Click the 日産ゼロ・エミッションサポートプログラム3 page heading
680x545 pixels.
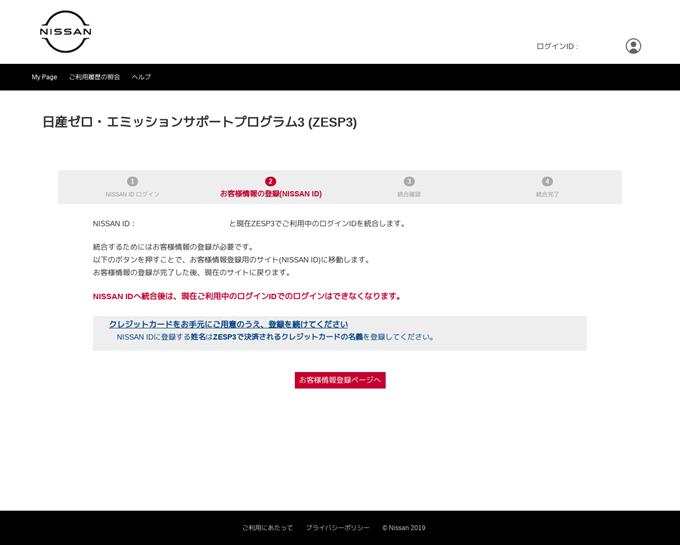tap(199, 122)
